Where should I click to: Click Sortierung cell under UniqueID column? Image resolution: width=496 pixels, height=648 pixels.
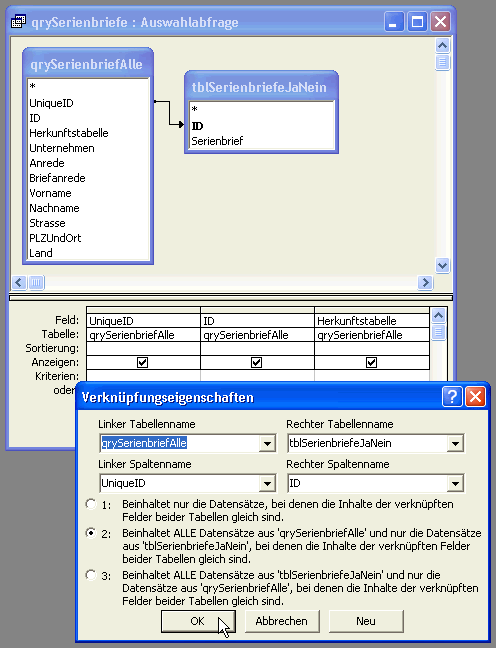tap(143, 349)
